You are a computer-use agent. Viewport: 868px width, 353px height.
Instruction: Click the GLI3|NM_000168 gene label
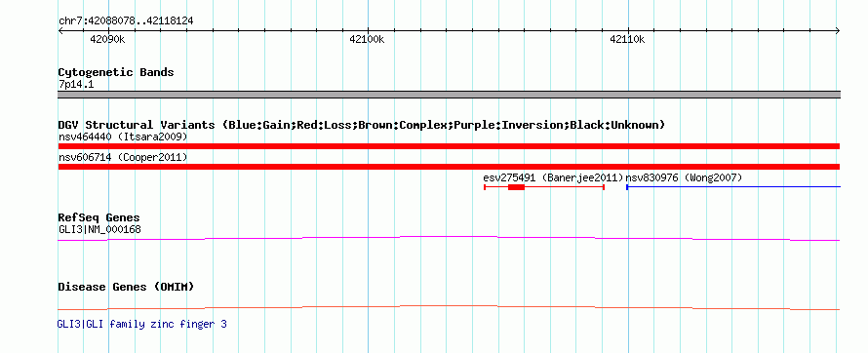click(x=99, y=229)
